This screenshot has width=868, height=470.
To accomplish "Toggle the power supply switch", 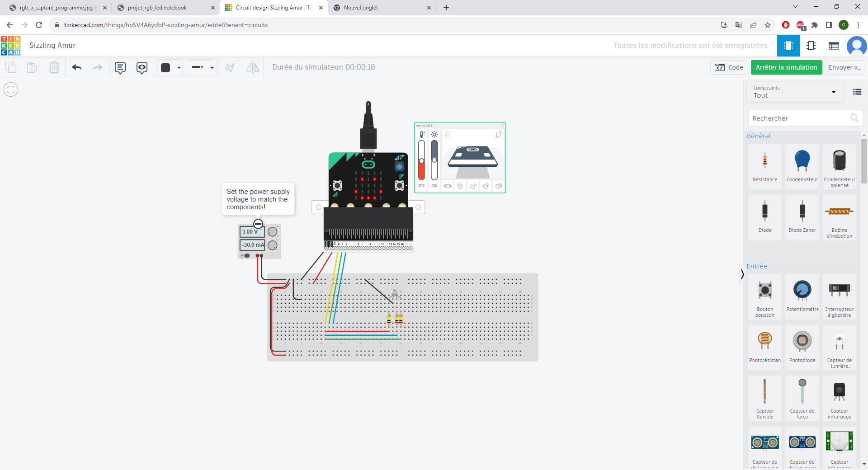I will pyautogui.click(x=245, y=255).
